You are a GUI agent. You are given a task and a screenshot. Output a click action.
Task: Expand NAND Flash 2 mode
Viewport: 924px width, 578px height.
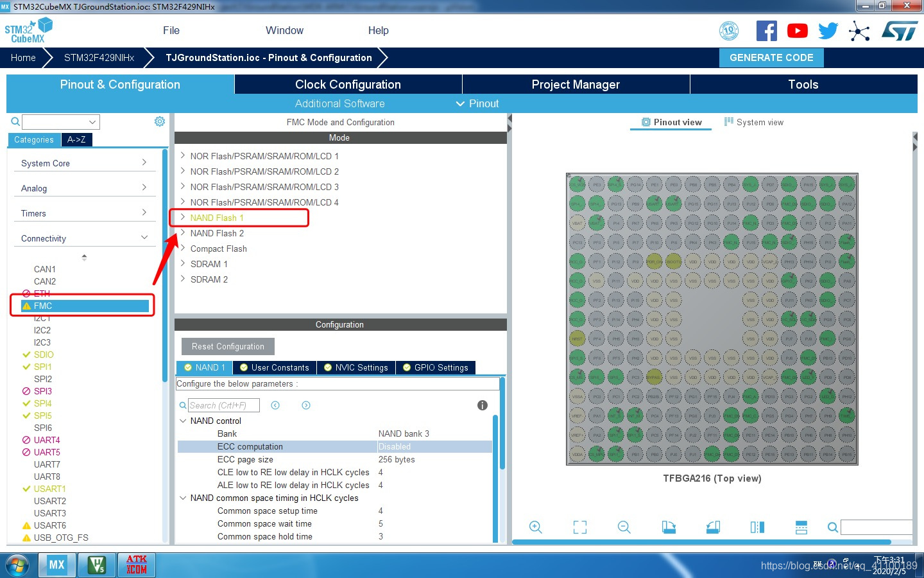coord(183,232)
